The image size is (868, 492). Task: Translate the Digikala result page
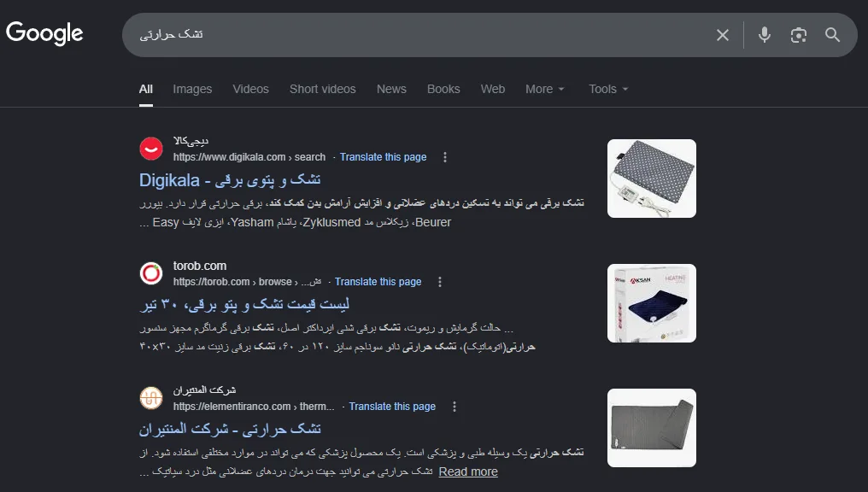click(383, 157)
